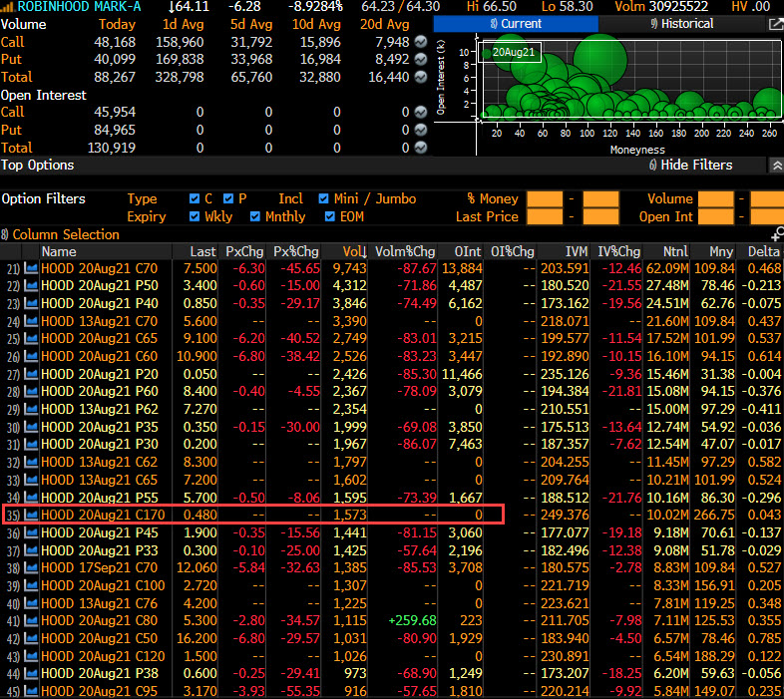This screenshot has width=784, height=699.
Task: Open chart icon for HOOD 20Aug21 P20
Action: [x=31, y=374]
